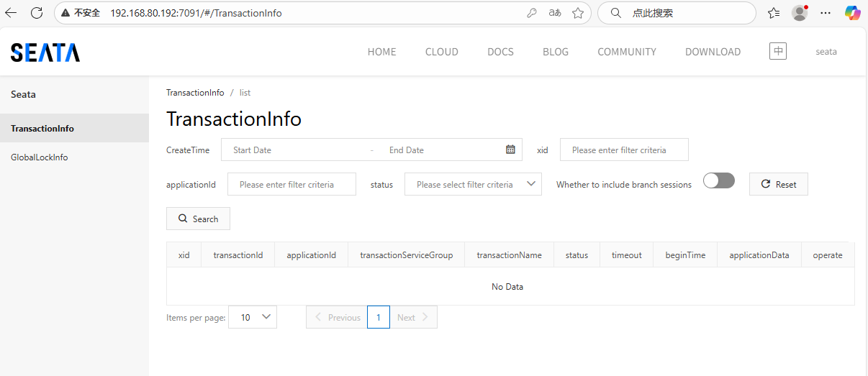Open the browser profile avatar

point(799,13)
